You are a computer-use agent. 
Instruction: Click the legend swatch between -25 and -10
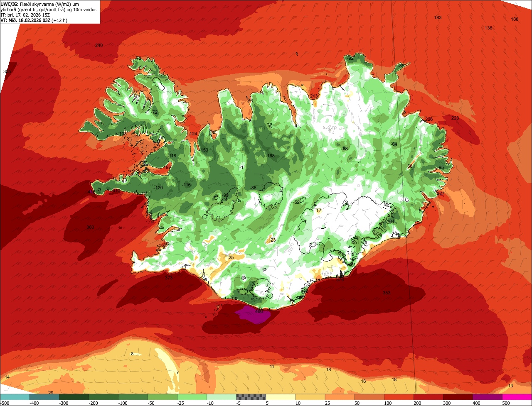tap(192, 397)
